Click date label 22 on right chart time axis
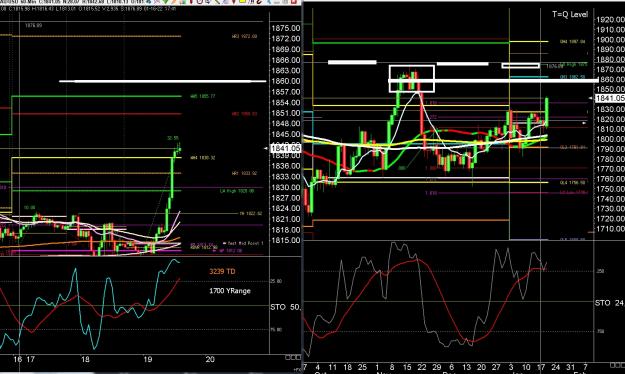This screenshot has width=625, height=374. (422, 367)
